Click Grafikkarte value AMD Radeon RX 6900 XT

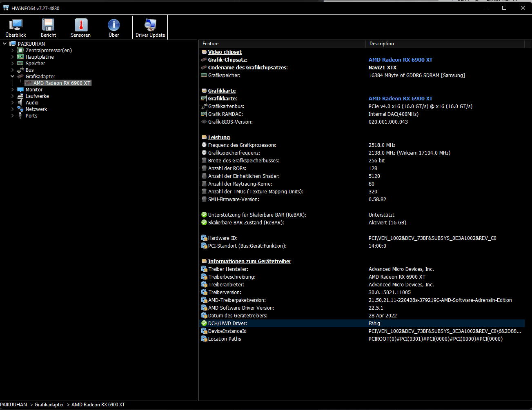(x=401, y=98)
